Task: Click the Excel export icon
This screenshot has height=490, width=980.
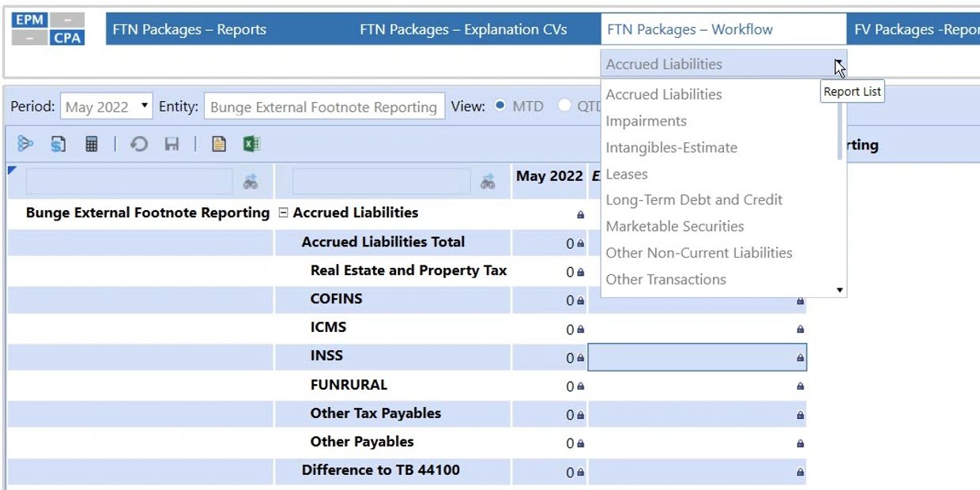Action: click(251, 144)
